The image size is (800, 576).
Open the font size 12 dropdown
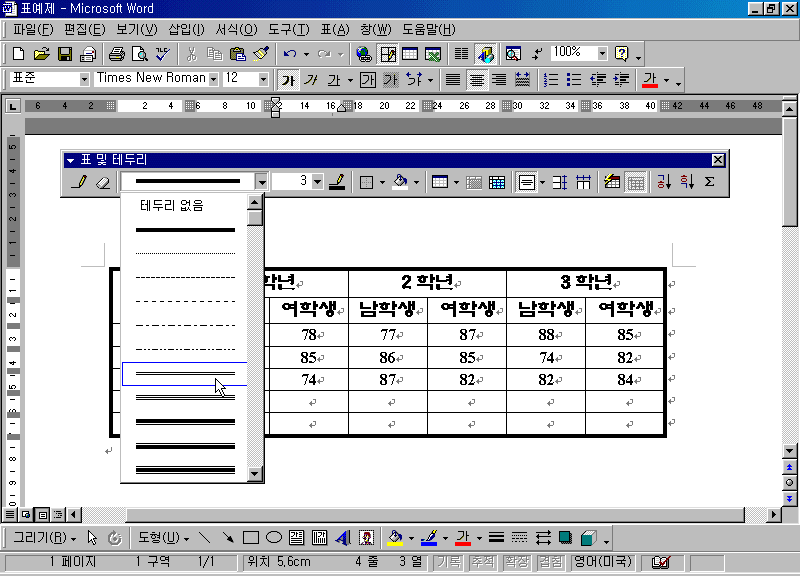(263, 79)
